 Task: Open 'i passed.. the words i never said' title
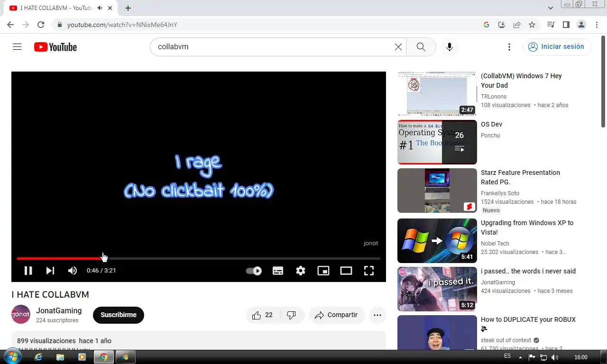528,271
